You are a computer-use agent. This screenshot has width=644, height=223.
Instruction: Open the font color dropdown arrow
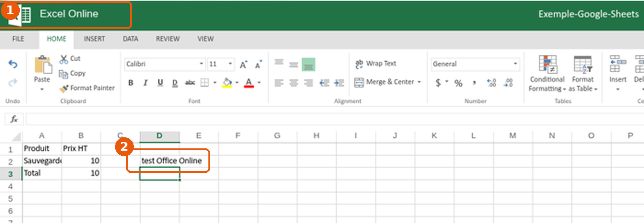259,83
